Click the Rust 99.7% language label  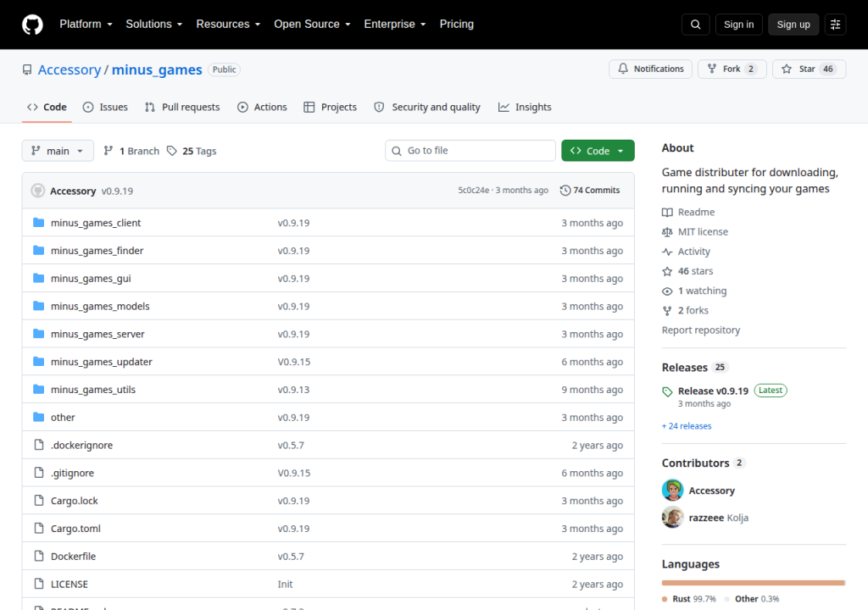(x=689, y=599)
